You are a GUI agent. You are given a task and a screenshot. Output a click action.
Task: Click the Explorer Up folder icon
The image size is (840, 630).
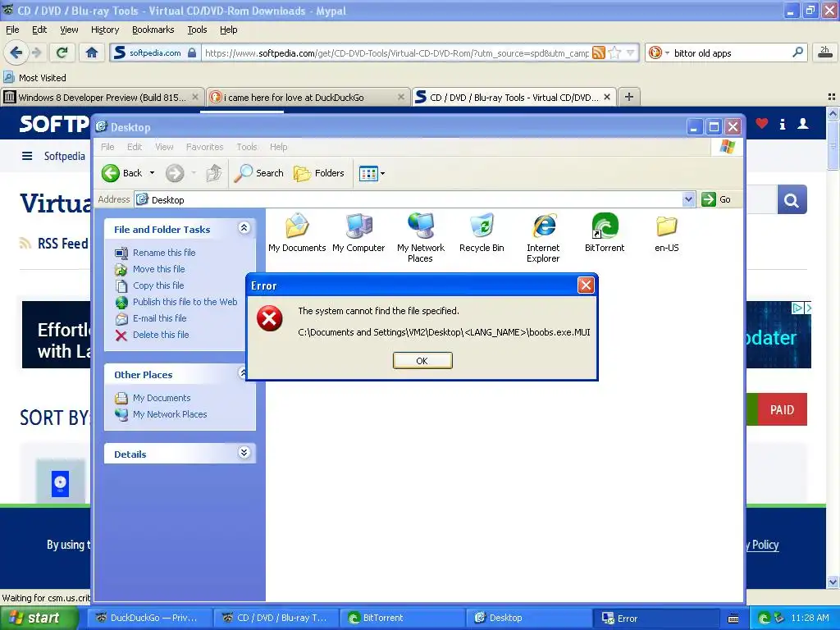[x=214, y=173]
